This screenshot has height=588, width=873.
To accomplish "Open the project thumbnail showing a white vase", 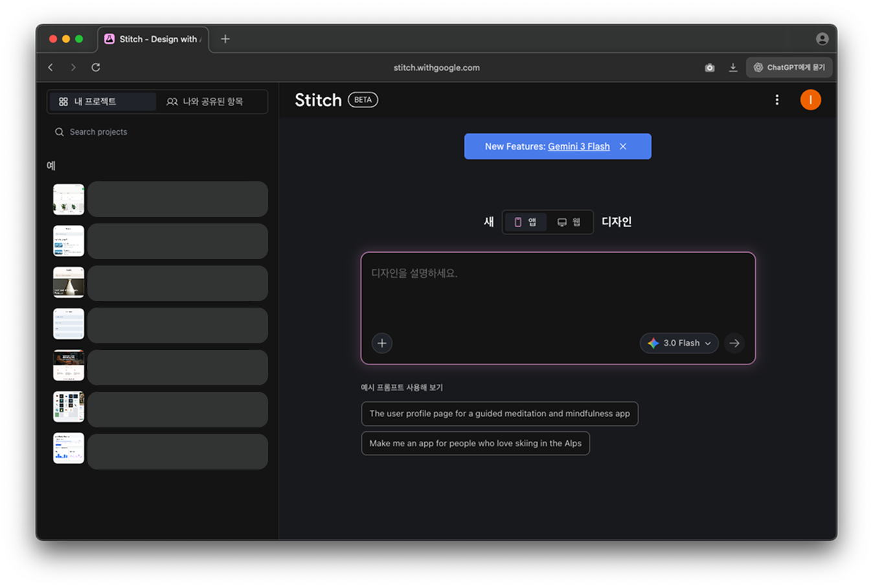I will [69, 282].
